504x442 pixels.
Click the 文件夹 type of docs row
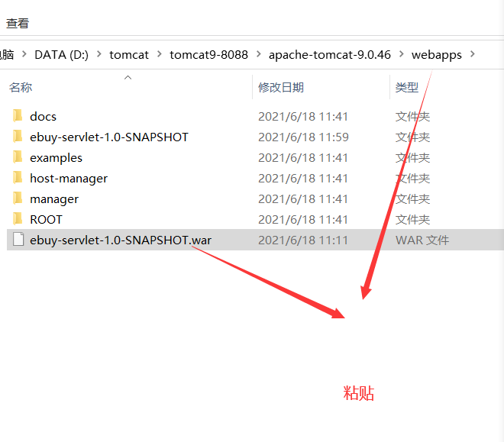coord(412,117)
